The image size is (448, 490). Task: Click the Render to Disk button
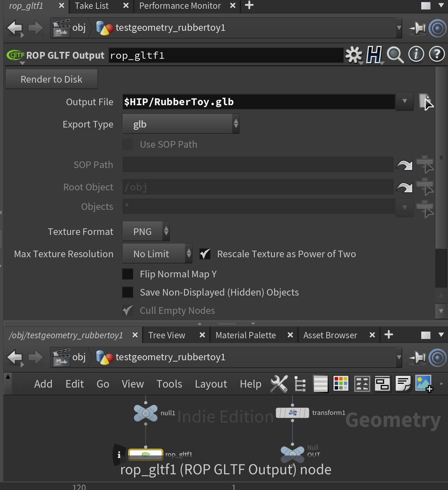[52, 79]
